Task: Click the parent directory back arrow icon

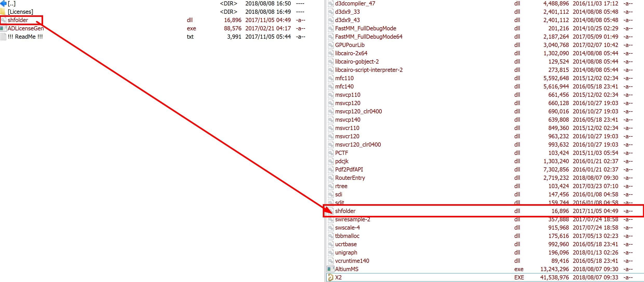Action: coord(3,4)
